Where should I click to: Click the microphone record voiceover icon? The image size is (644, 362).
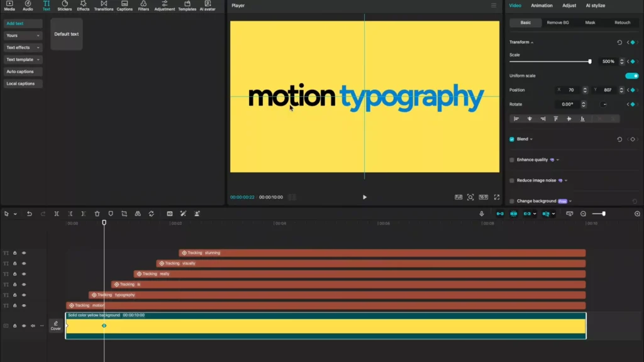tap(482, 214)
